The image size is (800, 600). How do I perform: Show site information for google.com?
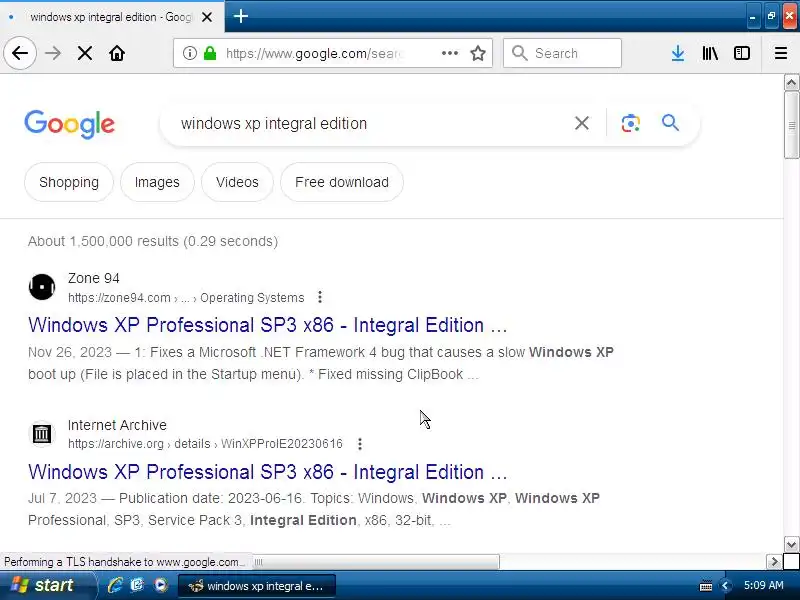(x=190, y=53)
